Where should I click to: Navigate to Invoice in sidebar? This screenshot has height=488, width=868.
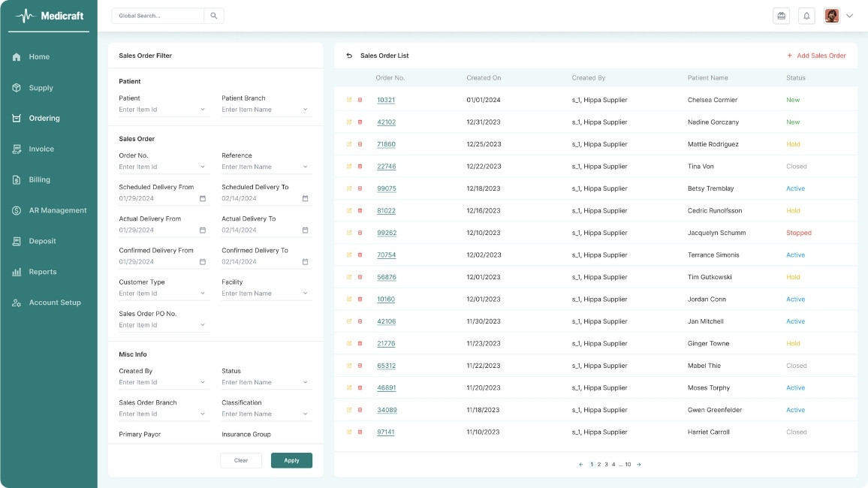point(41,149)
